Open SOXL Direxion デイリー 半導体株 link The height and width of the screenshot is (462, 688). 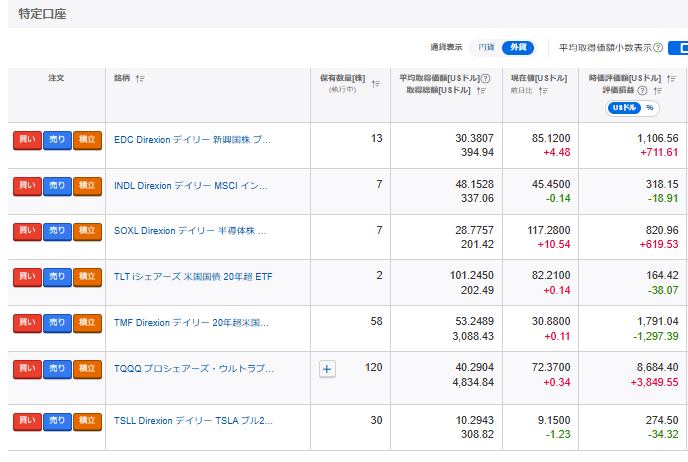pos(190,231)
